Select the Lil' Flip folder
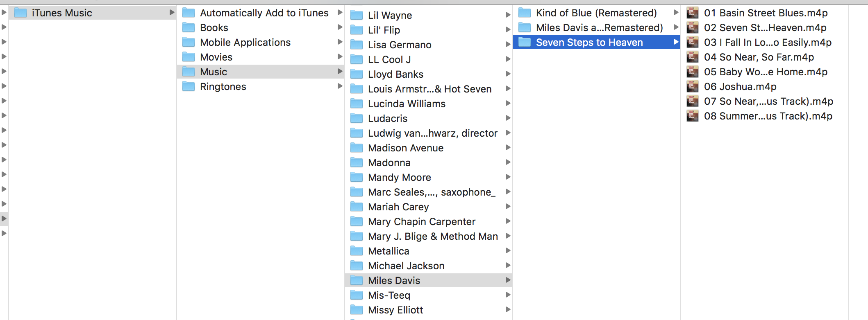The height and width of the screenshot is (320, 868). [x=429, y=30]
